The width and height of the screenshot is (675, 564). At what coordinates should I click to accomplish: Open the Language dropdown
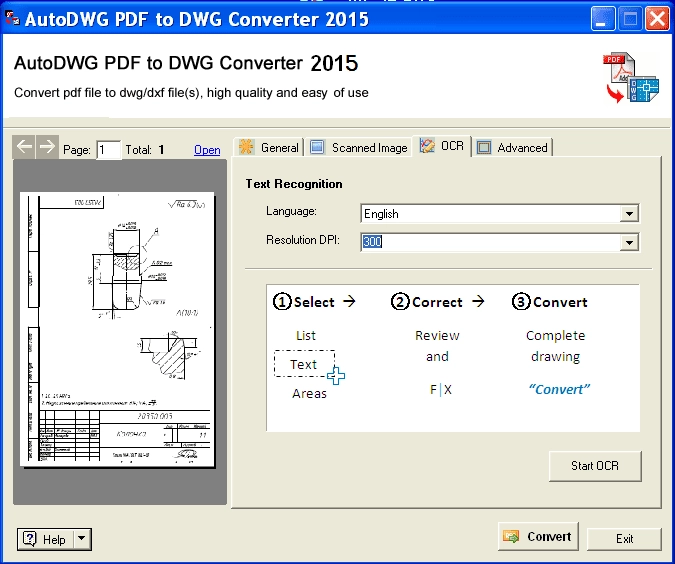pos(629,214)
